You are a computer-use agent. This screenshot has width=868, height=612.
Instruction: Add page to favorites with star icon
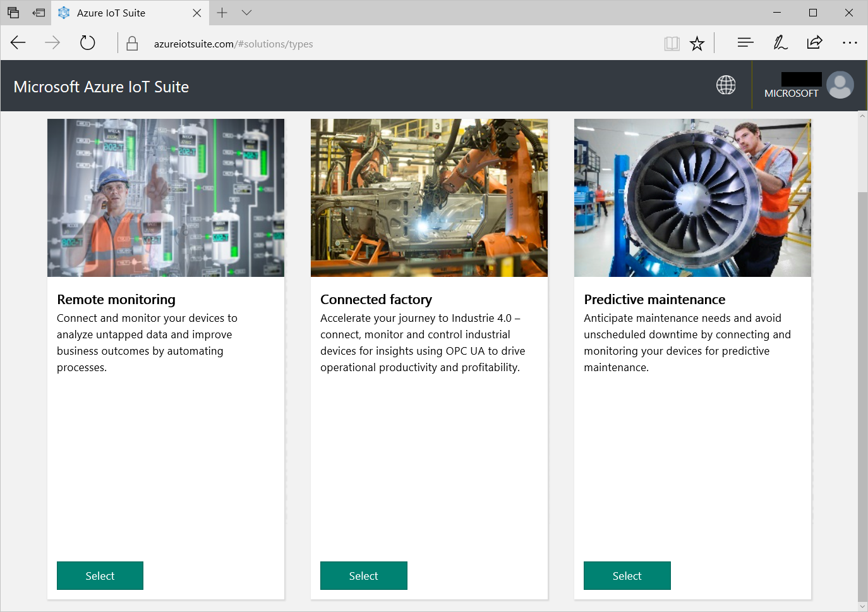point(697,44)
